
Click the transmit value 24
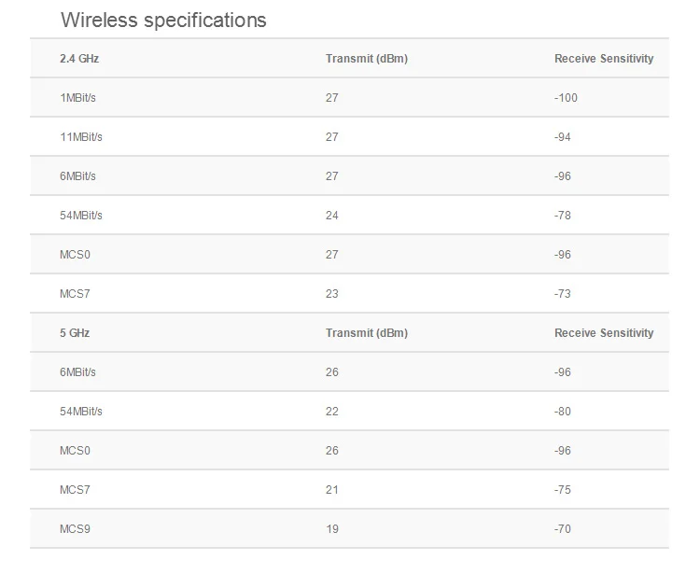[332, 216]
